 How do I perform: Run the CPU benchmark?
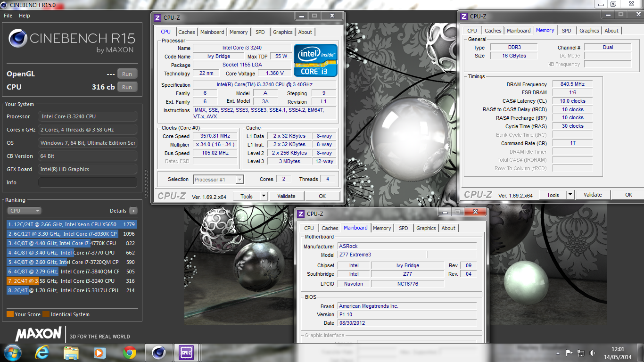pyautogui.click(x=127, y=87)
